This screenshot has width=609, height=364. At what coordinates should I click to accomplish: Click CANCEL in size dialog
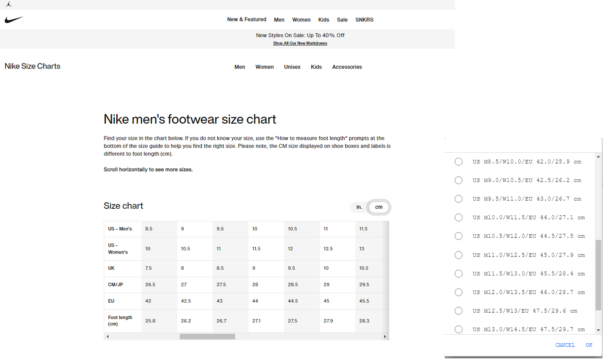[565, 345]
